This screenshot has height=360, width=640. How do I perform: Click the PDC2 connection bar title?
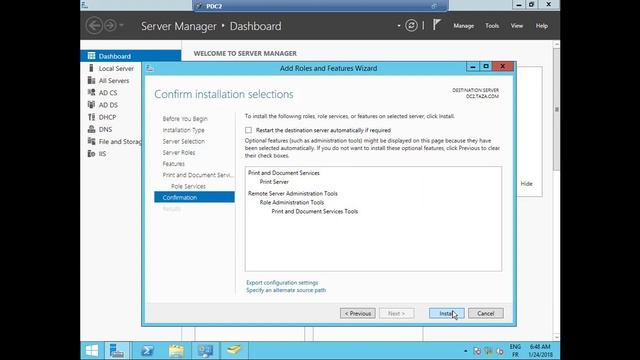[x=214, y=6]
